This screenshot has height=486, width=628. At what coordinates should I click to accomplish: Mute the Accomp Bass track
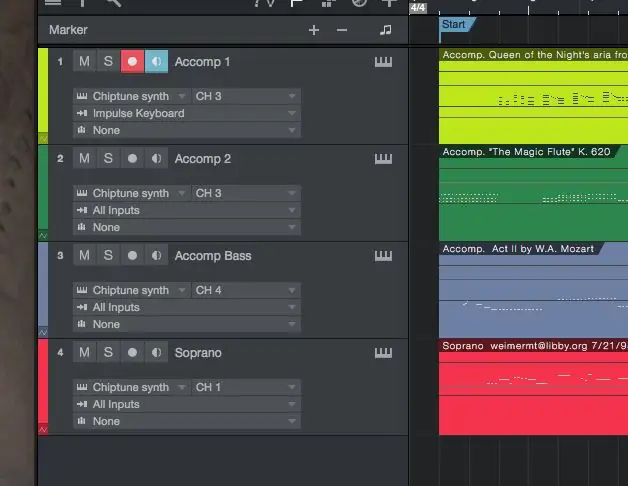tap(84, 255)
